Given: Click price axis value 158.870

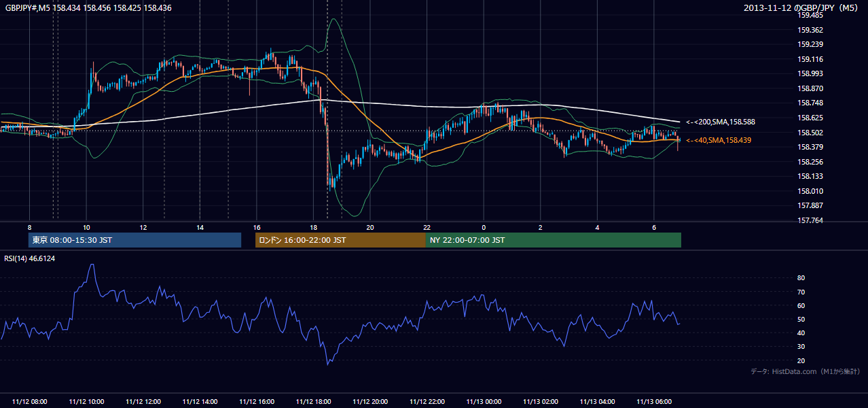Looking at the screenshot, I should click(810, 88).
